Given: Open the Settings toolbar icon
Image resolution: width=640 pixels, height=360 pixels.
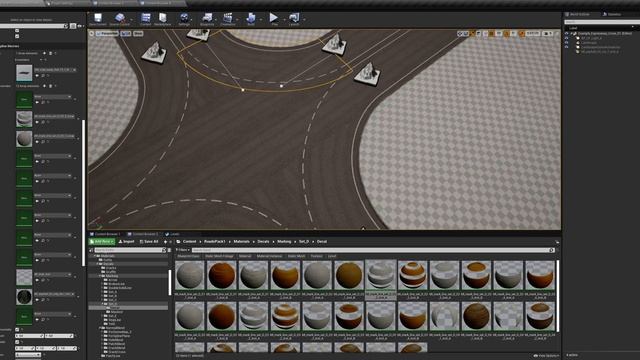Looking at the screenshot, I should point(184,19).
